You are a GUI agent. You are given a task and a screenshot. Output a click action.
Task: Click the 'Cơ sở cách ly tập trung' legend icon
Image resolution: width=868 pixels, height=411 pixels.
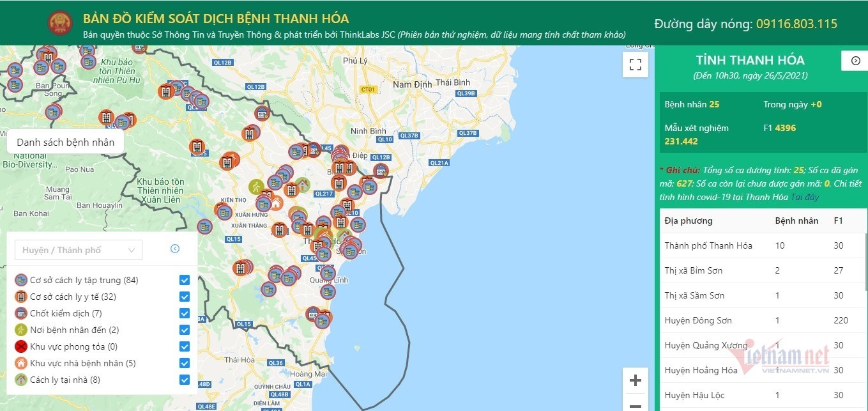[21, 280]
